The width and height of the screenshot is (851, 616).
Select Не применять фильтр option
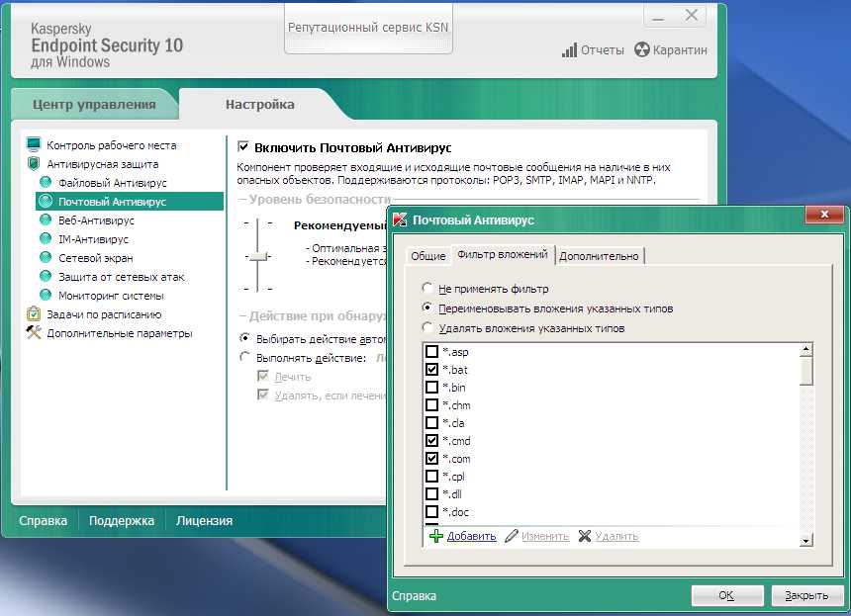(x=427, y=288)
